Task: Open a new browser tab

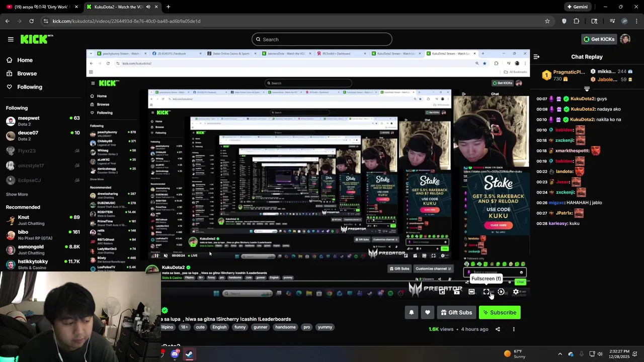Action: [168, 7]
